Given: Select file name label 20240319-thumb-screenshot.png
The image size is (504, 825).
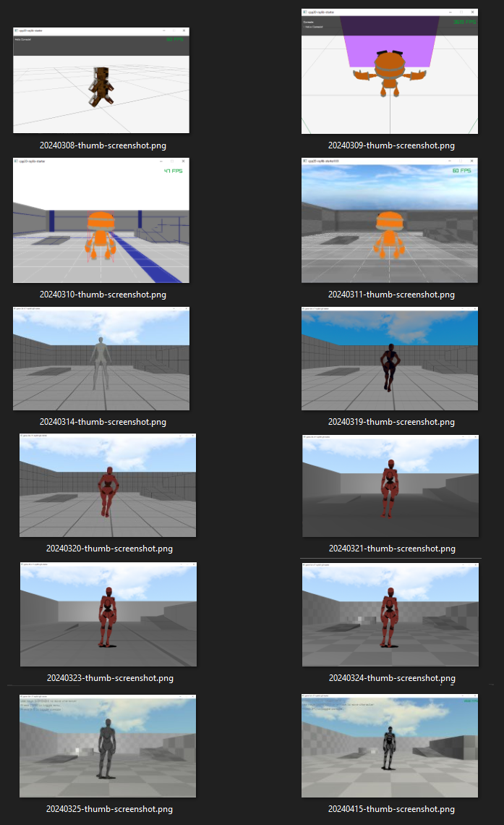Looking at the screenshot, I should (x=391, y=421).
